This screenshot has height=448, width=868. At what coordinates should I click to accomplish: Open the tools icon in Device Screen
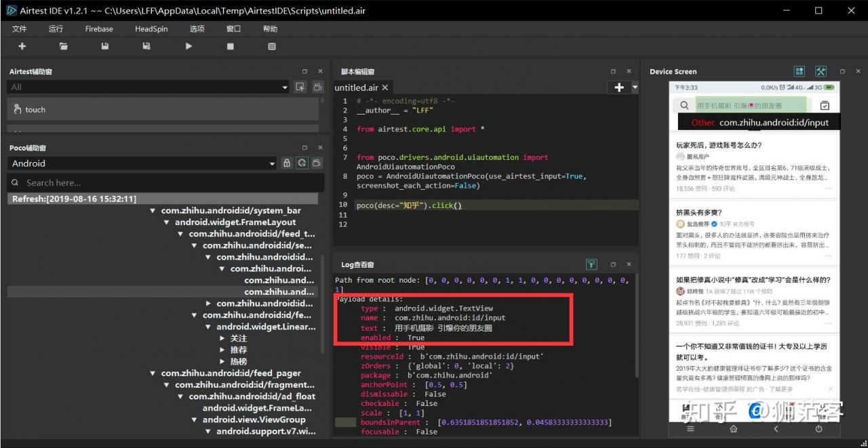coord(821,71)
